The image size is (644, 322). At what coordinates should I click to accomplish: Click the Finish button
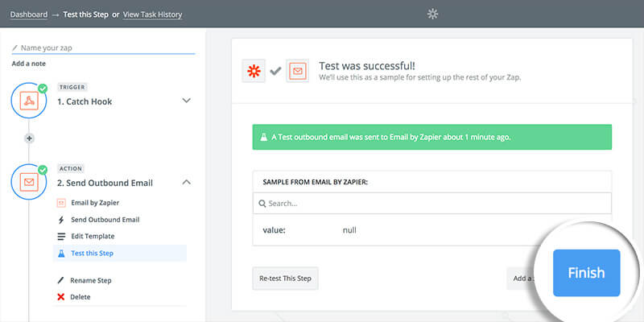(x=586, y=273)
